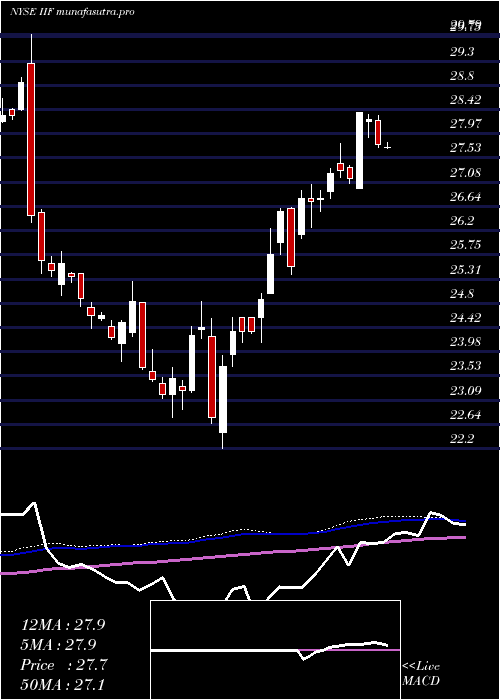Image resolution: width=500 pixels, height=700 pixels.
Task: Click the 23.53 price level label
Action: pyautogui.click(x=466, y=366)
